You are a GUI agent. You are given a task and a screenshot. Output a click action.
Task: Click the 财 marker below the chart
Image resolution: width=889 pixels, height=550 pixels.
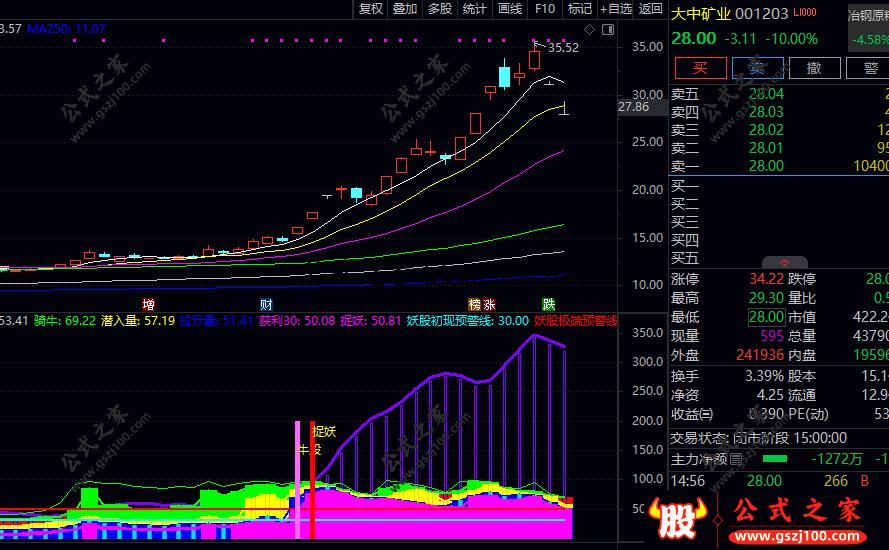click(266, 304)
